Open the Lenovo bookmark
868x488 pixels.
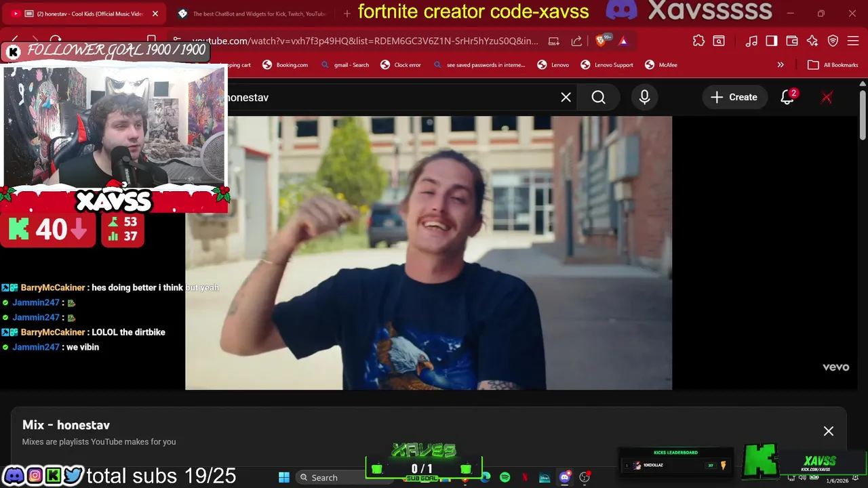[553, 65]
